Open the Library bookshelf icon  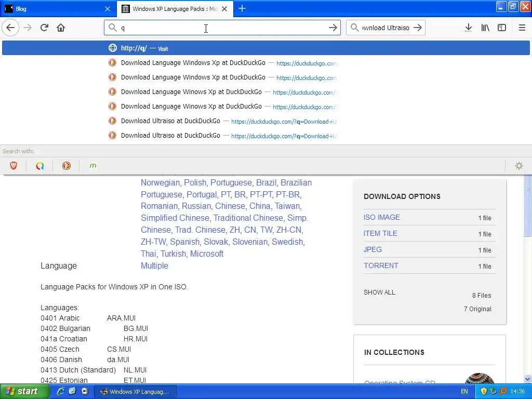pyautogui.click(x=485, y=28)
